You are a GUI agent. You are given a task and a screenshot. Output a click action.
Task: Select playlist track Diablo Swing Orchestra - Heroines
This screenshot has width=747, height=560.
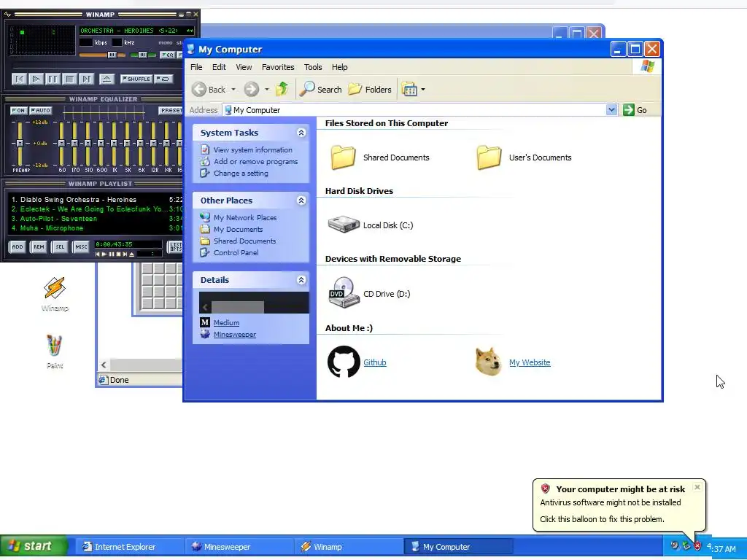click(96, 200)
